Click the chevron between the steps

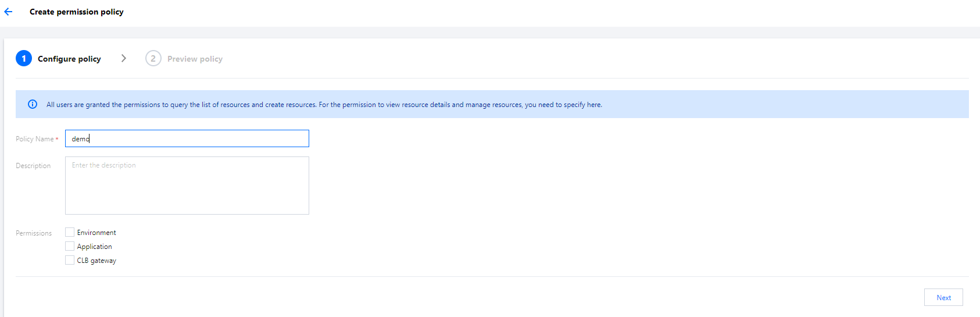tap(124, 58)
